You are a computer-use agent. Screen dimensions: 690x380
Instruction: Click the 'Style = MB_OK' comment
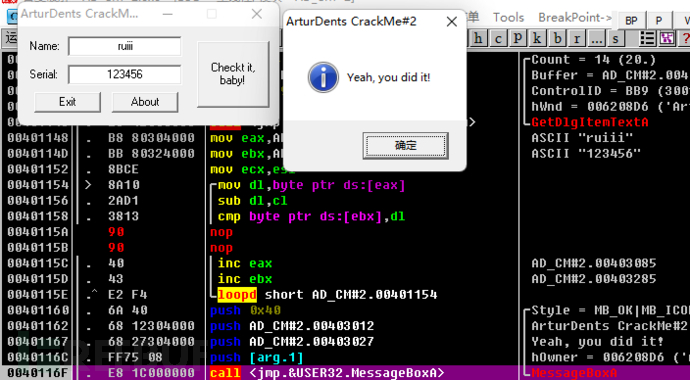pyautogui.click(x=609, y=311)
